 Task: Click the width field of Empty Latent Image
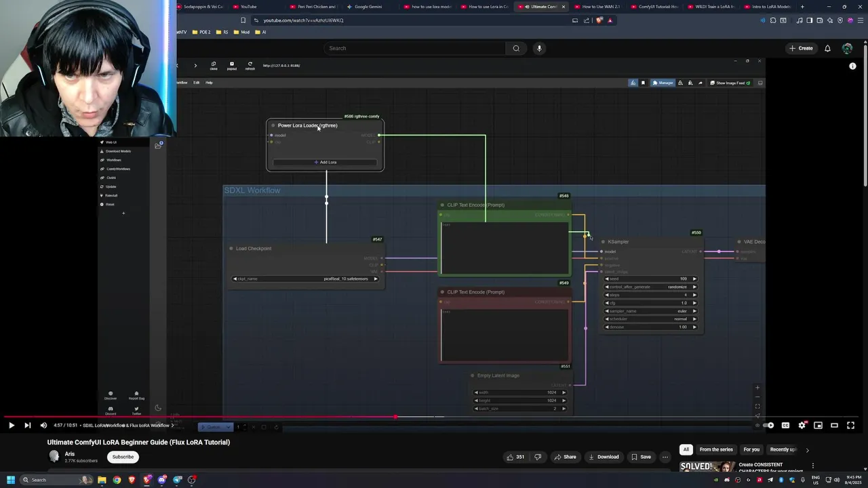pos(520,392)
